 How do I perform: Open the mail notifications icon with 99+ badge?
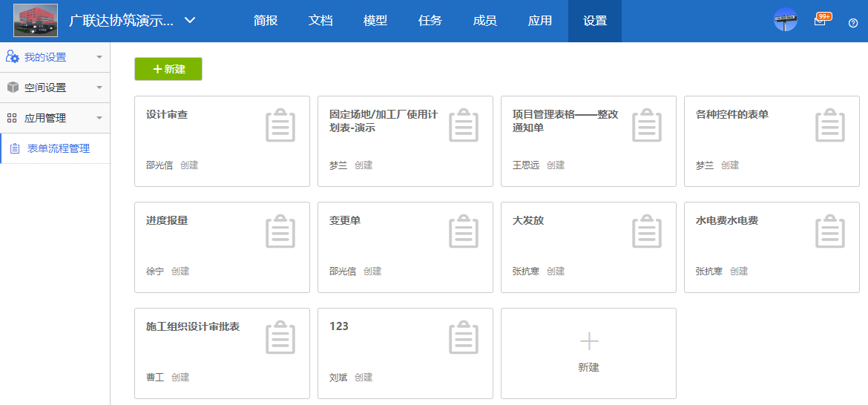(x=820, y=22)
